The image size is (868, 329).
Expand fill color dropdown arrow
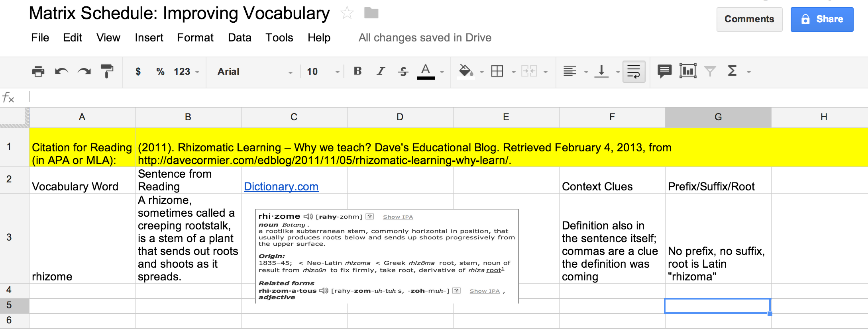click(x=482, y=72)
